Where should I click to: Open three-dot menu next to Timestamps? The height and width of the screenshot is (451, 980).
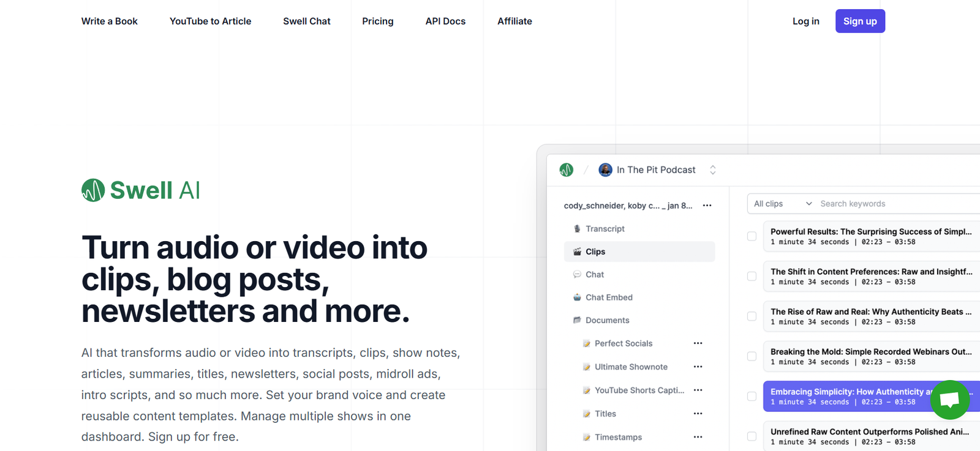pos(698,437)
